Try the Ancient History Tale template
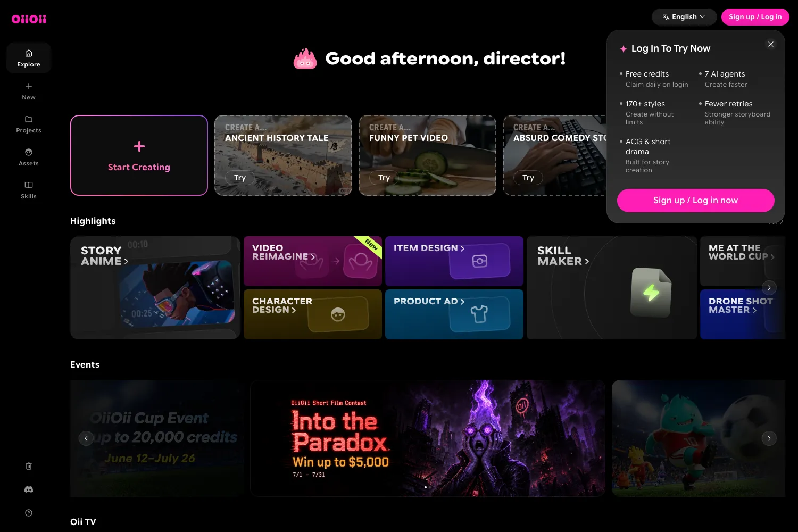 pos(240,178)
